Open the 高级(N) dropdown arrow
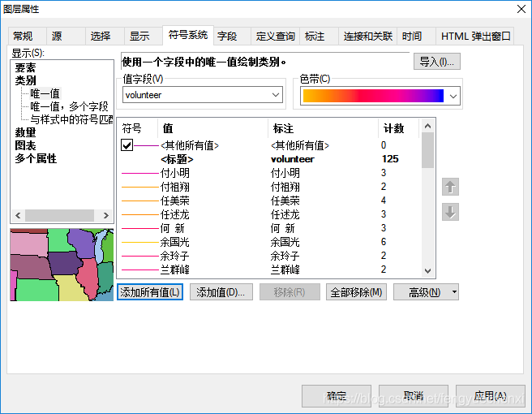Viewport: 532px width, 414px height. tap(454, 292)
